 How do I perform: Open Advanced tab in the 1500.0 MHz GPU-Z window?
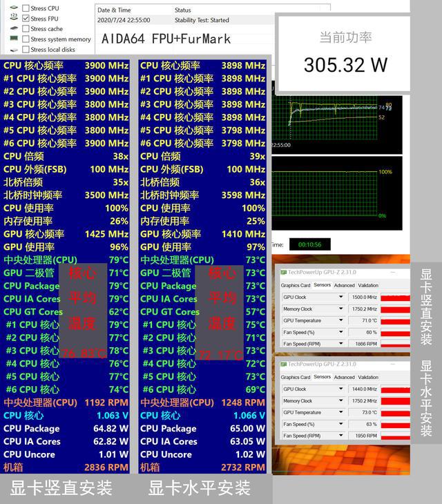point(345,285)
